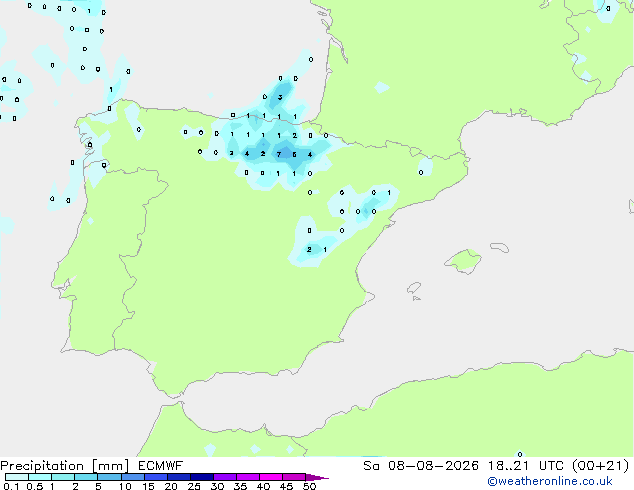Viewport: 634px width, 490px height.
Task: Select the 5–10 mm legend color swatch
Action: [x=110, y=477]
